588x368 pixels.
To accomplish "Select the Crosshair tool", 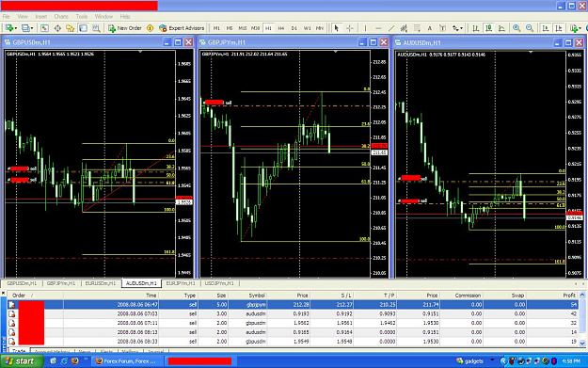I will coord(349,28).
